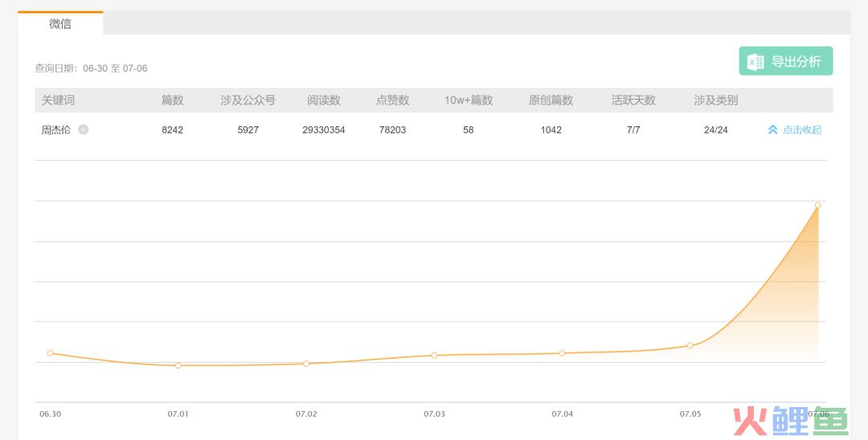Click the 点赞数 column header

click(392, 101)
